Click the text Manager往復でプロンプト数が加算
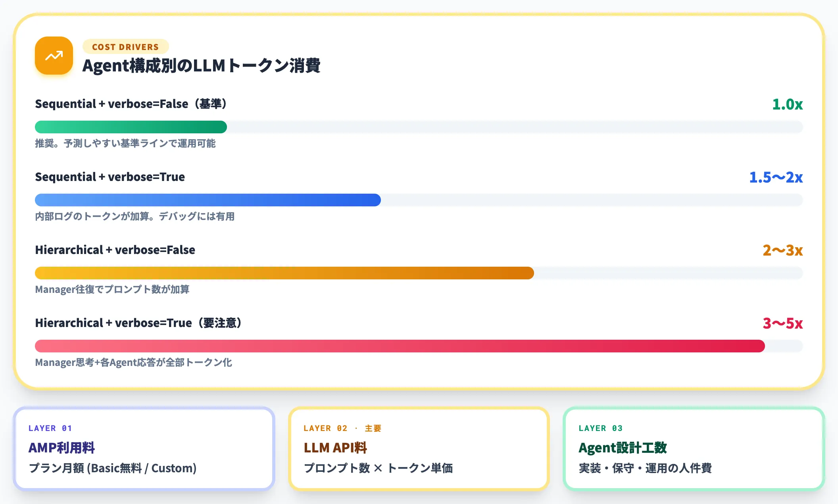The height and width of the screenshot is (504, 838). (x=112, y=289)
